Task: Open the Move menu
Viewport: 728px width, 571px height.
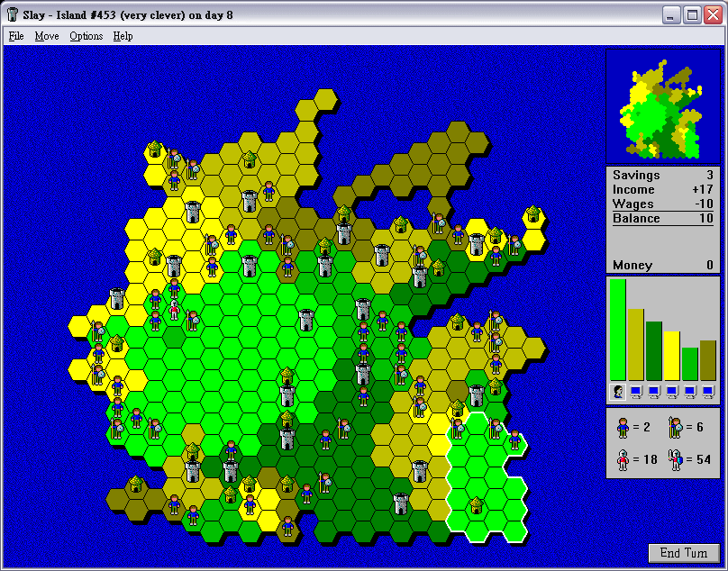Action: click(47, 36)
